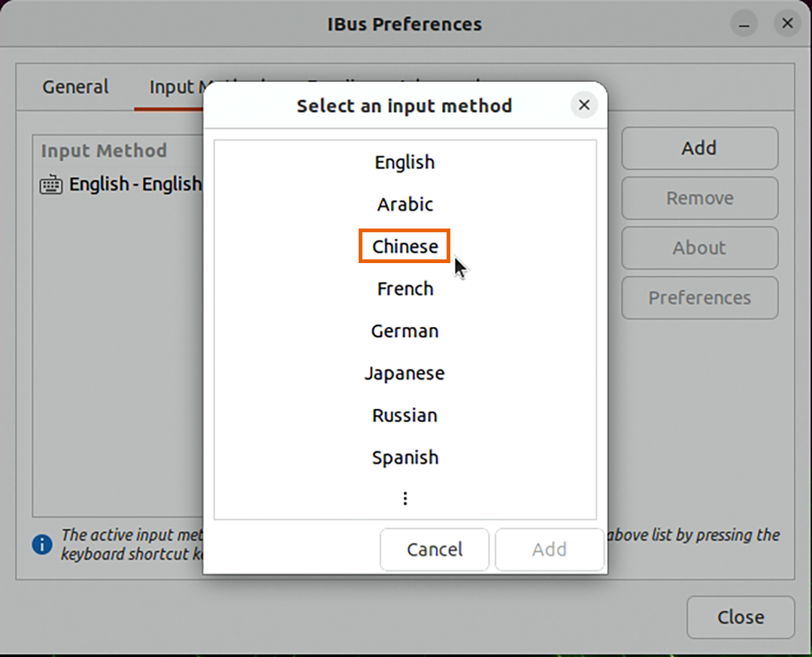Select German in the list

(x=404, y=331)
